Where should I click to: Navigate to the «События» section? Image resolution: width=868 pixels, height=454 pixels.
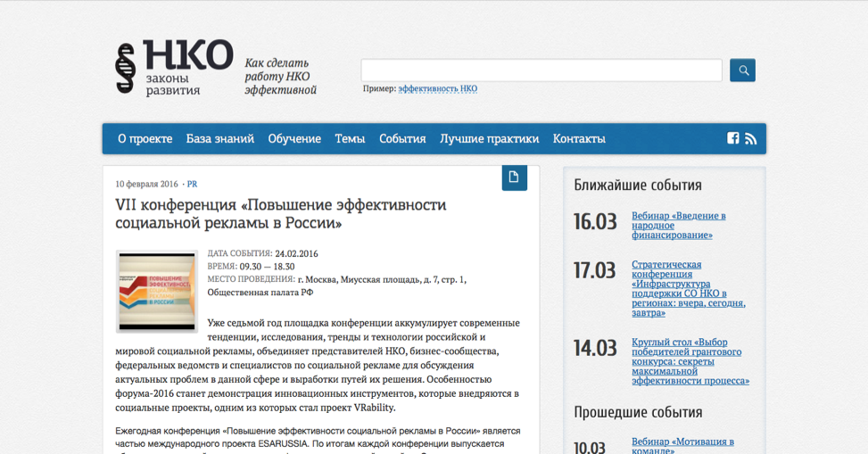[x=402, y=139]
